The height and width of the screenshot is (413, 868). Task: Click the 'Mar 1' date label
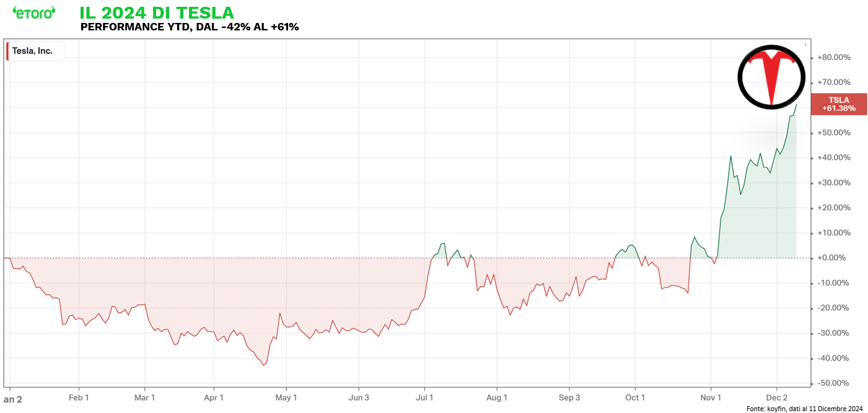point(144,397)
